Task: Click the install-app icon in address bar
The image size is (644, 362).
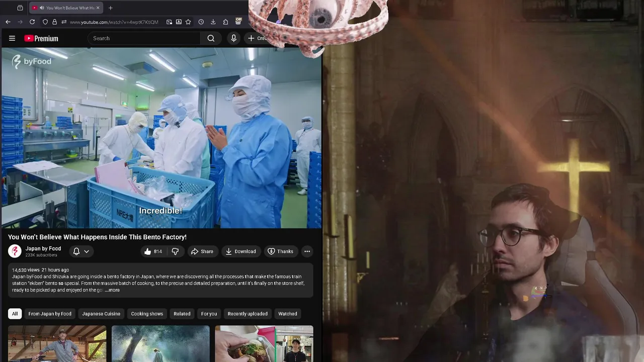Action: (179, 22)
